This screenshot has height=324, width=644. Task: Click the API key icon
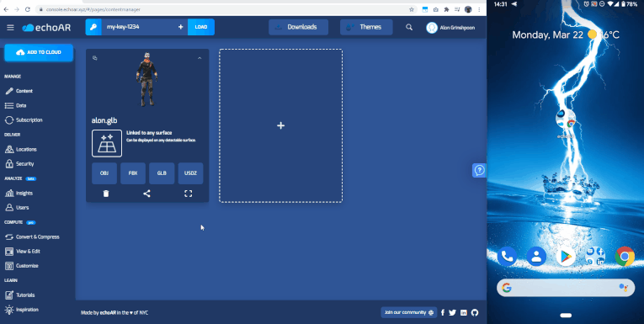click(93, 27)
